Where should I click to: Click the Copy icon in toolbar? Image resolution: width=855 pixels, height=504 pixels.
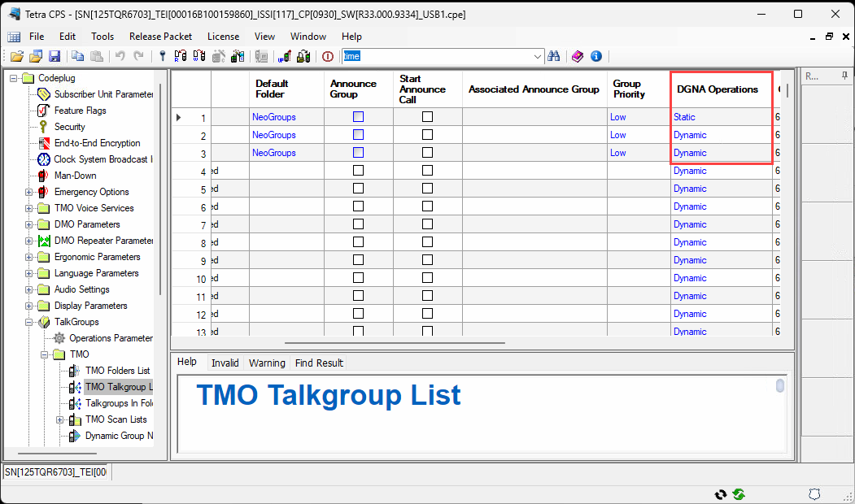(78, 56)
